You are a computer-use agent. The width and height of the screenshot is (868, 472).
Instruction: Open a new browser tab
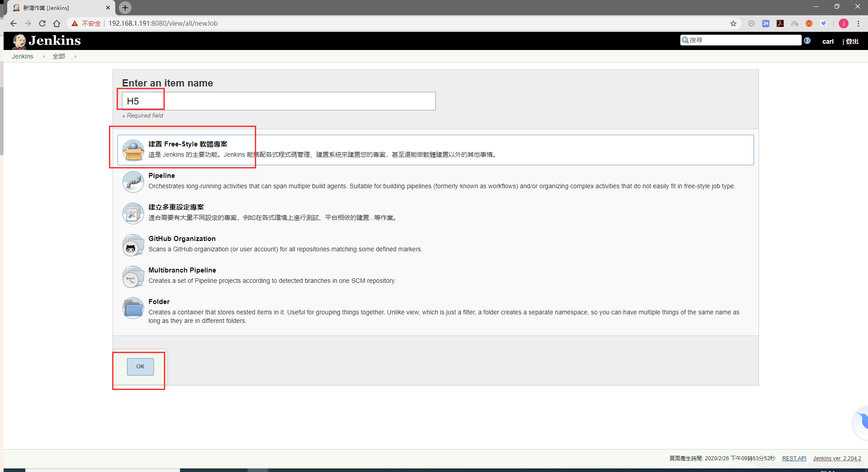coord(125,7)
